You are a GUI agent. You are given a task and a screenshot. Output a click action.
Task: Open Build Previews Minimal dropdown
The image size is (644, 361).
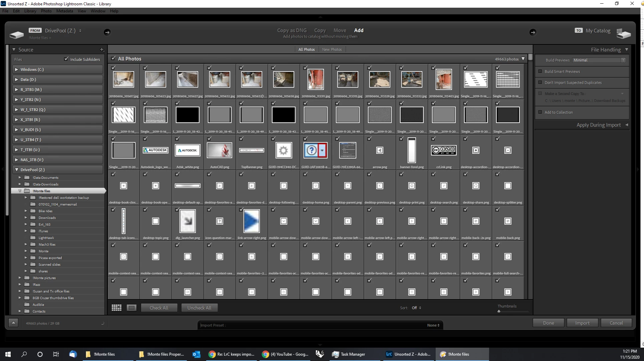point(599,60)
